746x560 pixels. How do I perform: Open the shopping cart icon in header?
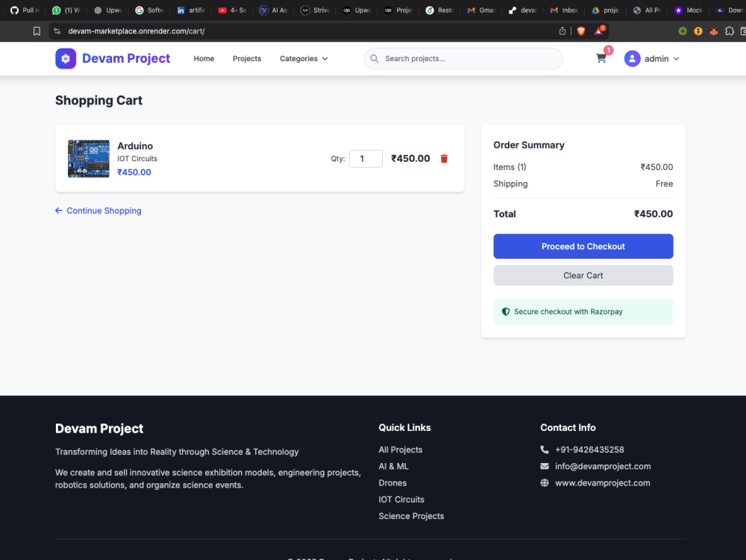coord(601,58)
